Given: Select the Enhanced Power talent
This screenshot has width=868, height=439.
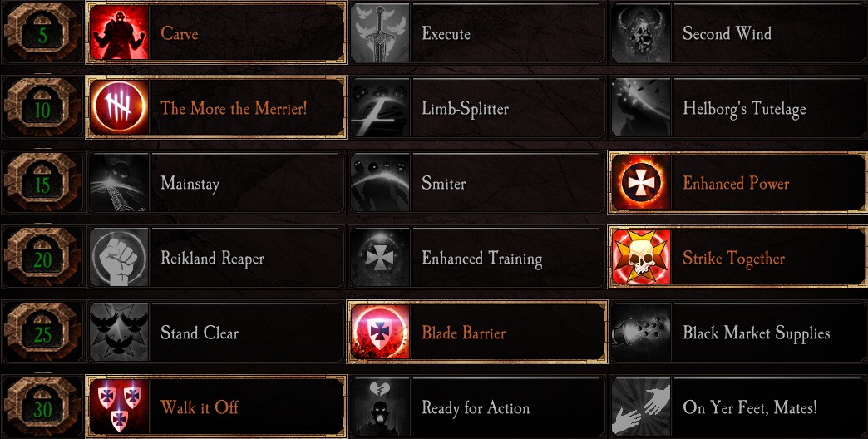Looking at the screenshot, I should click(738, 183).
